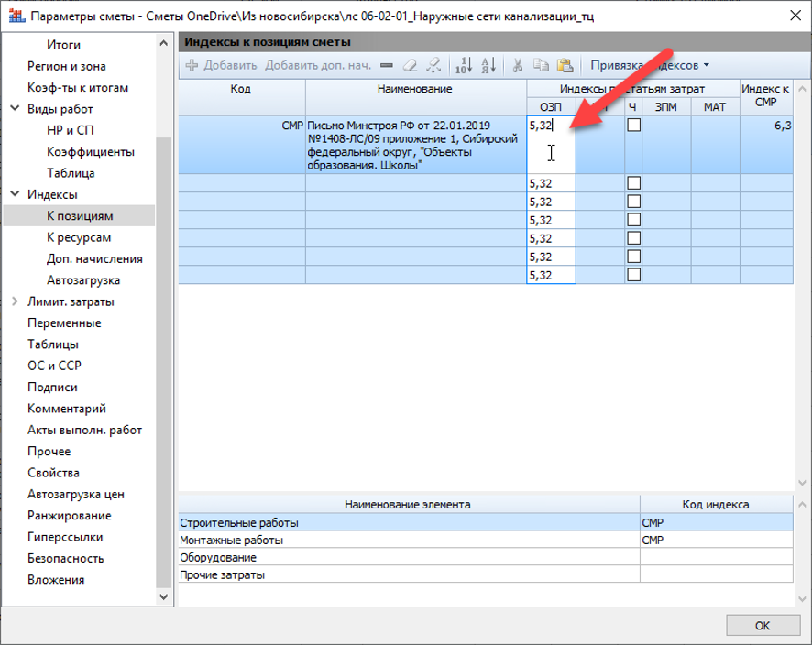Screen dimensions: 812x645
Task: Click the Код индекса column header
Action: 716,504
